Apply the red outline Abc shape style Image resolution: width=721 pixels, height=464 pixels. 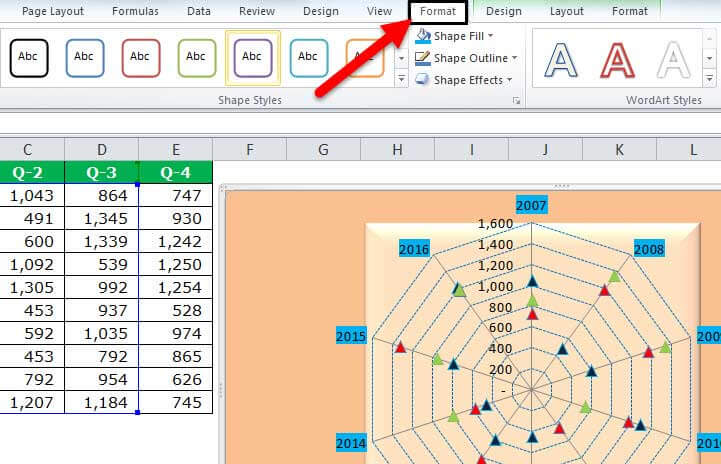pos(141,58)
